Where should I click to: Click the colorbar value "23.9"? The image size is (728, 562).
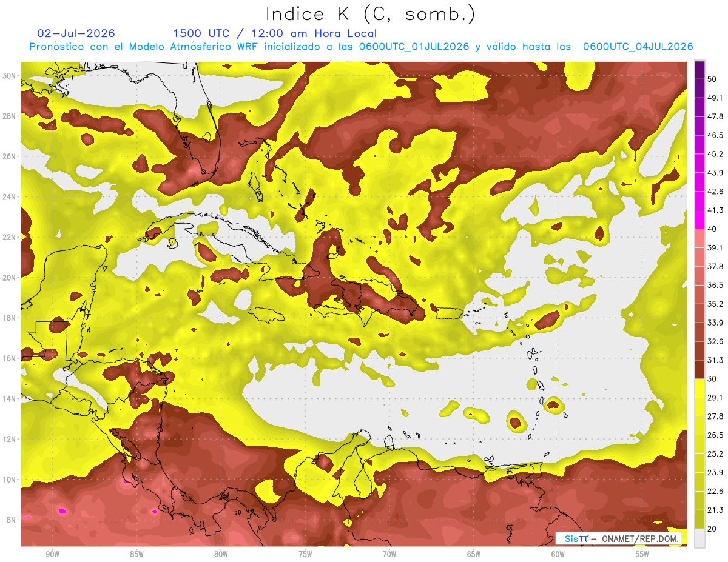(x=715, y=473)
